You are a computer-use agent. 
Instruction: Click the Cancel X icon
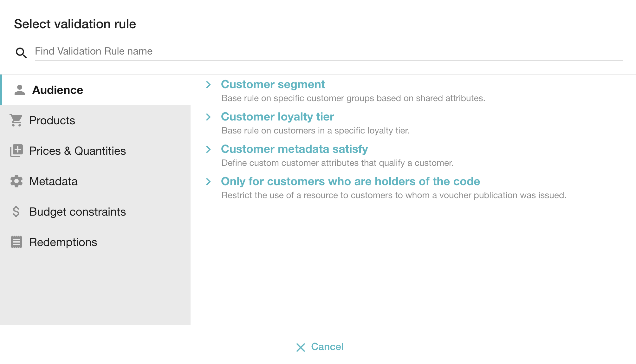(300, 347)
